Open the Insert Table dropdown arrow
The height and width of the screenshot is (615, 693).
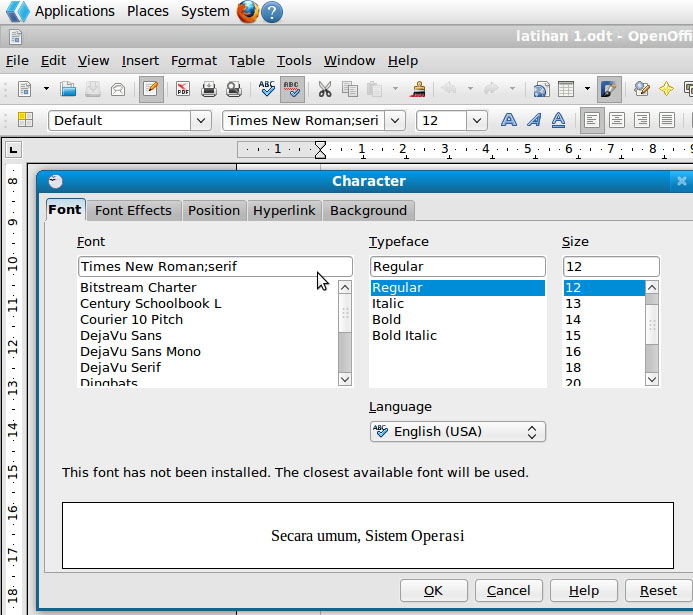pyautogui.click(x=587, y=89)
